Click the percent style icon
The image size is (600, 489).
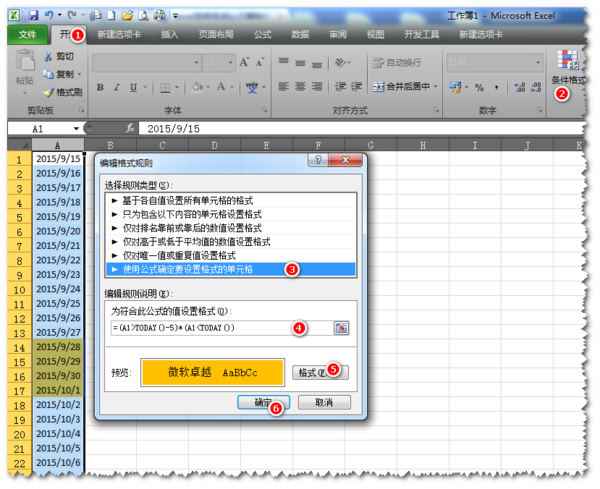479,87
